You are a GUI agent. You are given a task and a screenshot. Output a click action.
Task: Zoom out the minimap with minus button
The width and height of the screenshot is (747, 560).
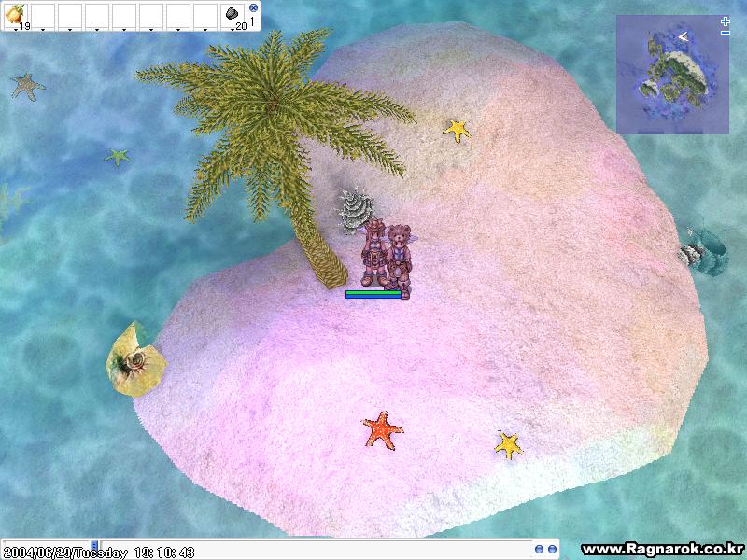click(x=726, y=33)
